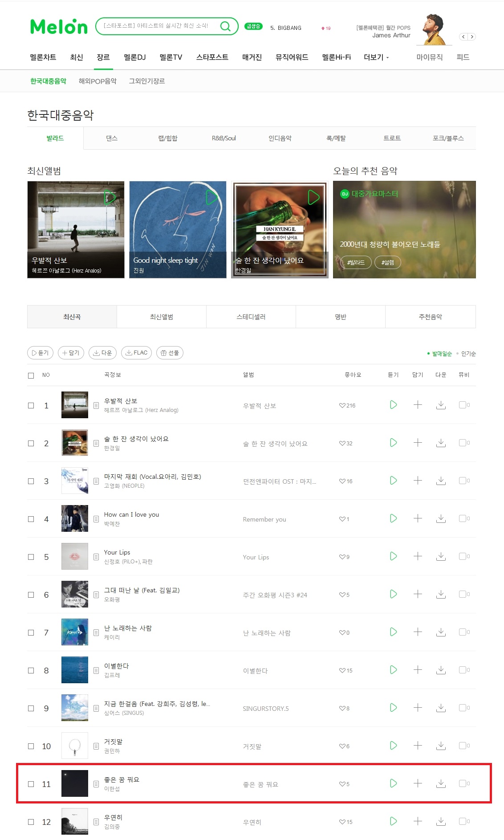The width and height of the screenshot is (504, 840).
Task: Add song 2 to playlist with plus icon
Action: (418, 443)
